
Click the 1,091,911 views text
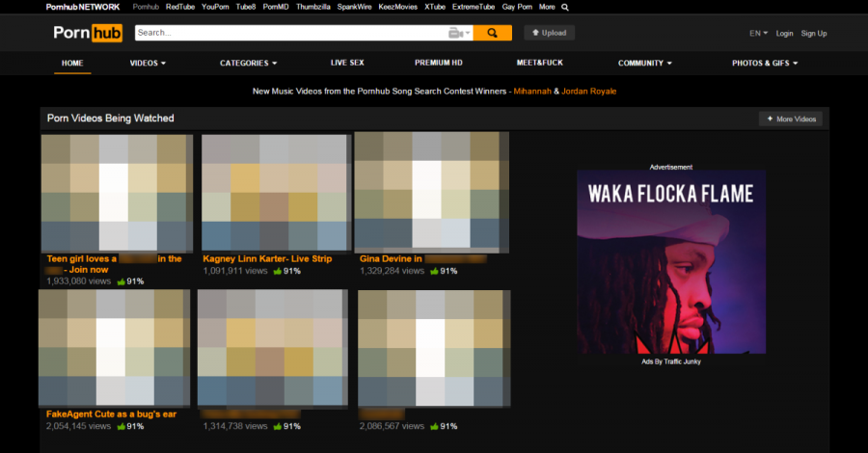click(235, 271)
